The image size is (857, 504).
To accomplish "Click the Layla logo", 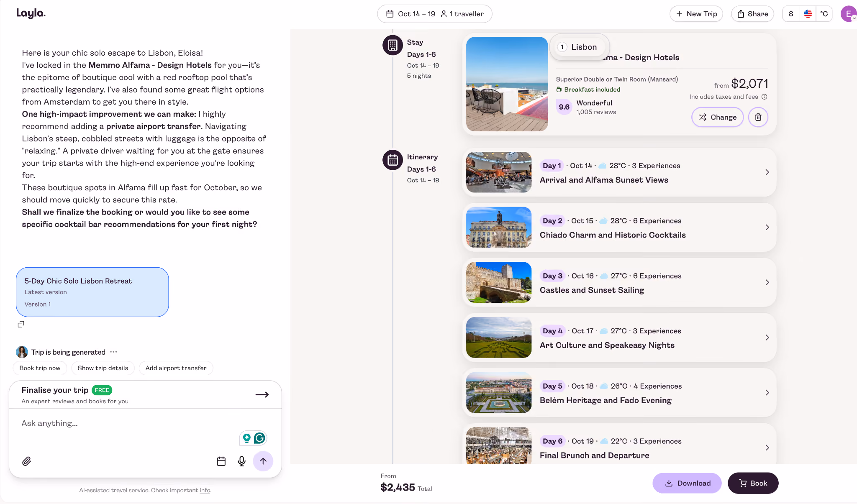I will 31,13.
